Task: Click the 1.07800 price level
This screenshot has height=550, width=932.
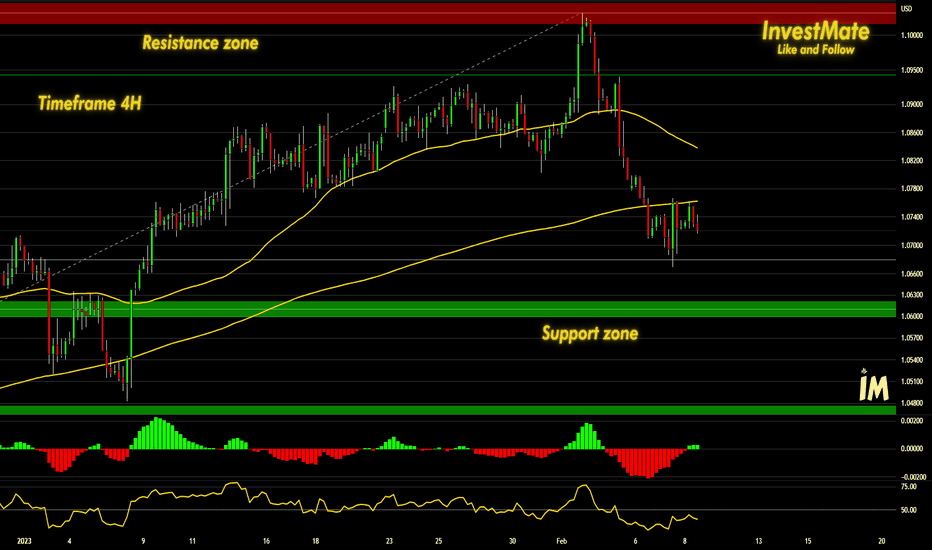Action: pos(912,189)
